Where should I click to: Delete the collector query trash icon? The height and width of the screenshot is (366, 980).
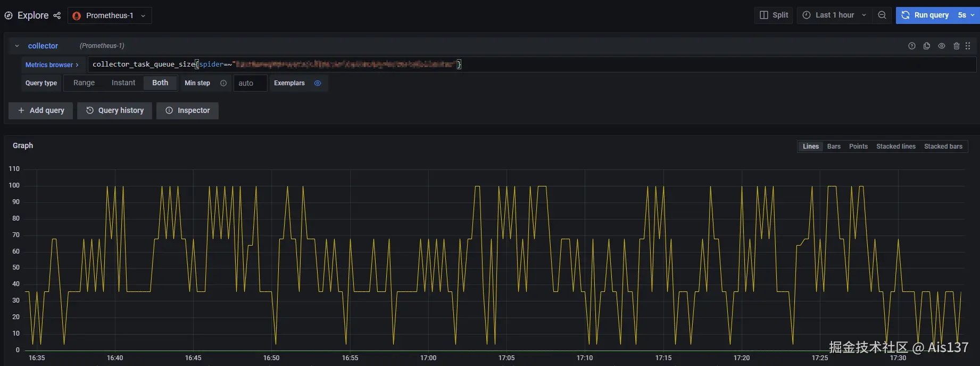tap(957, 46)
